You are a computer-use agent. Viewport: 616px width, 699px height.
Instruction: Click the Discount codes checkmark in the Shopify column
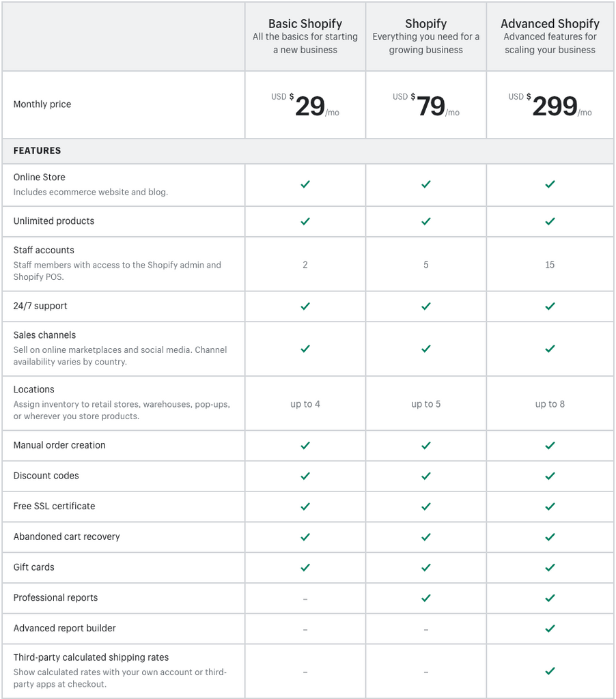(426, 476)
